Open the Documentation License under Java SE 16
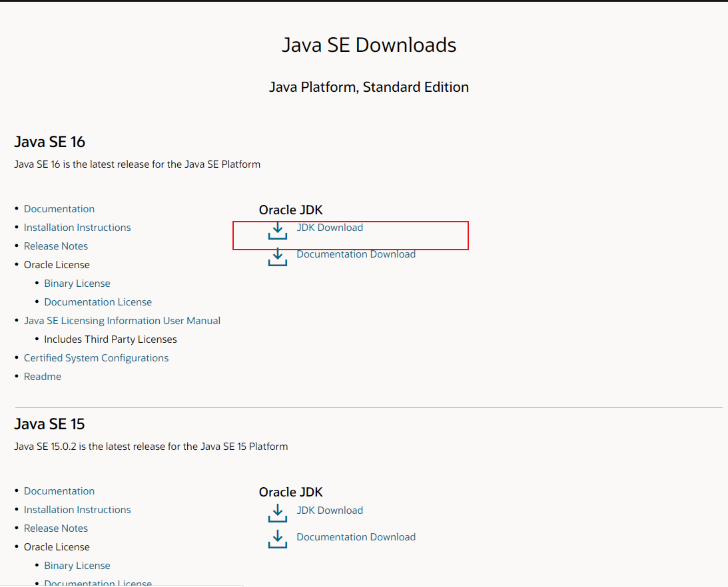This screenshot has width=728, height=587. pyautogui.click(x=98, y=301)
